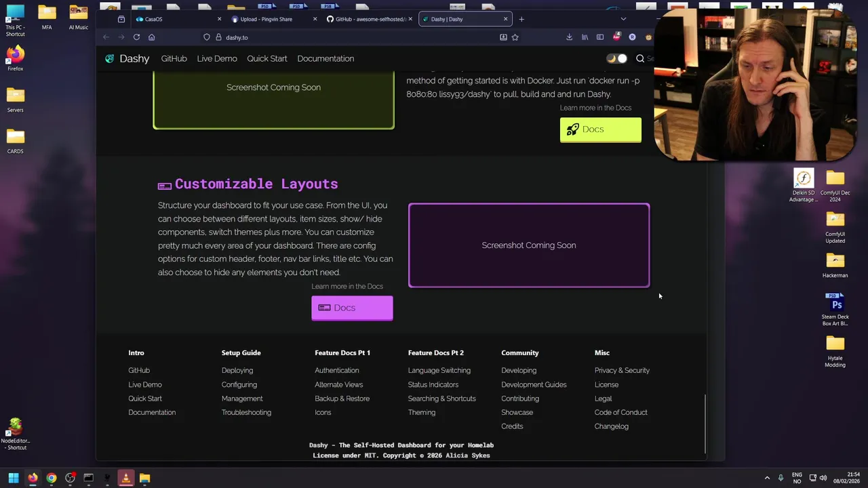
Task: Click Firefox icon in taskbar
Action: [x=33, y=478]
